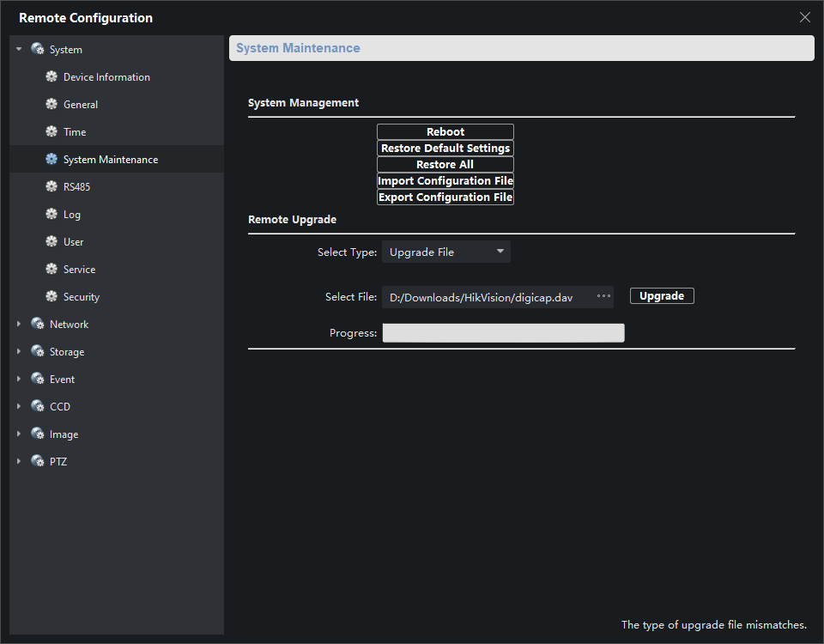
Task: Click the gear icon beside Time
Action: [51, 132]
